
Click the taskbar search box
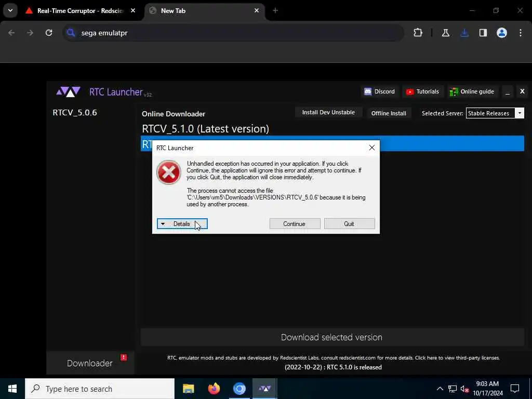(100, 389)
